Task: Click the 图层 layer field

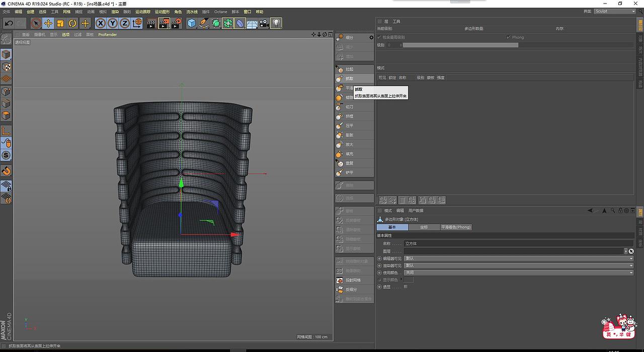Action: coord(514,251)
